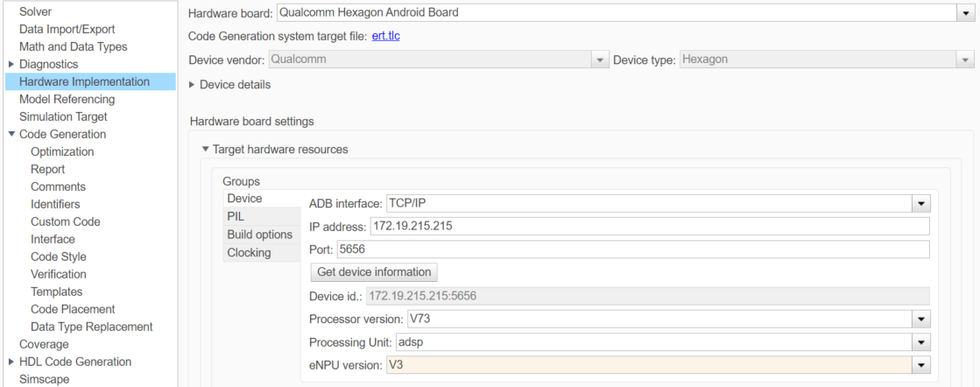Open the Processor version dropdown
The height and width of the screenshot is (387, 980).
pos(920,320)
